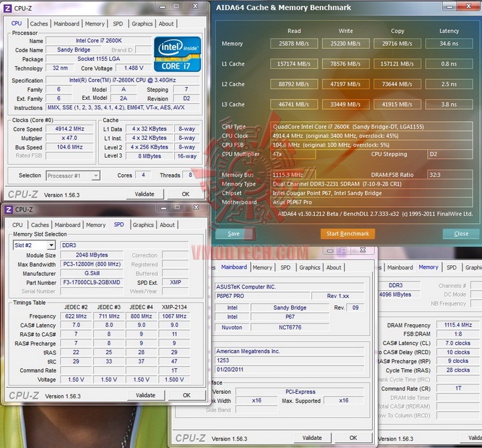Click the Memory Latency value 34.6 ns
This screenshot has height=448, width=482.
click(x=449, y=44)
